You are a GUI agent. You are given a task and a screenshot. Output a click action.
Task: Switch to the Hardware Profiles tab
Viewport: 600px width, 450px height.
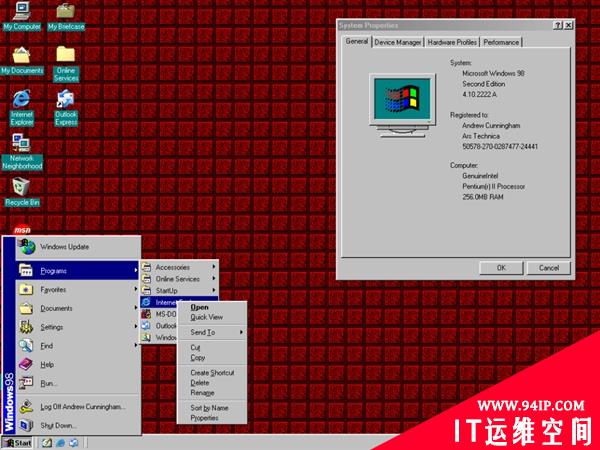coord(452,42)
